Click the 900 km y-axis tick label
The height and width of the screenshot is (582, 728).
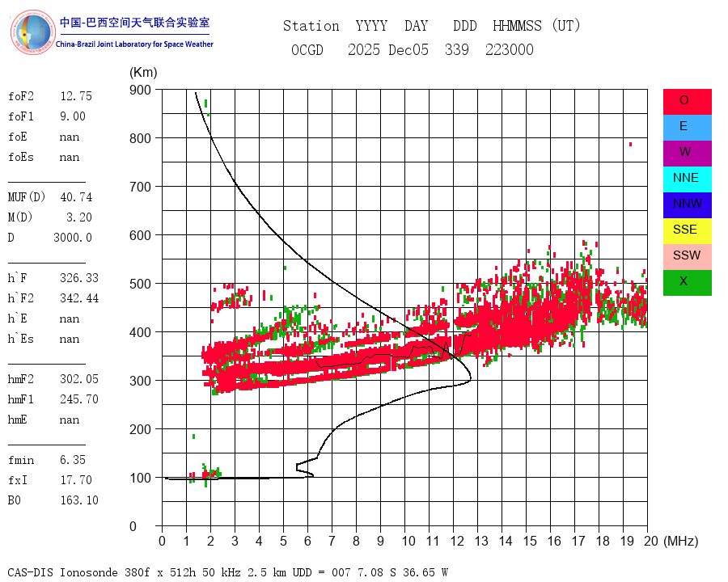(140, 90)
